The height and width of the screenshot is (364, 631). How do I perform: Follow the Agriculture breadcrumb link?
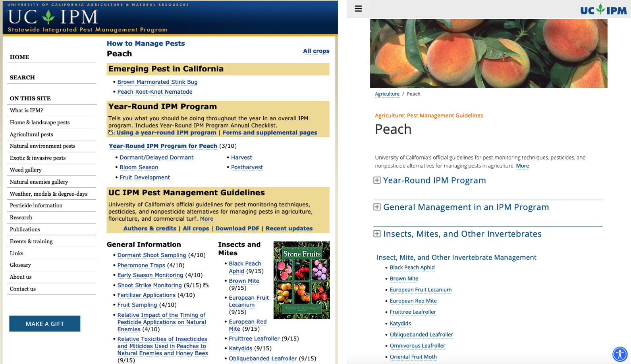pyautogui.click(x=387, y=94)
